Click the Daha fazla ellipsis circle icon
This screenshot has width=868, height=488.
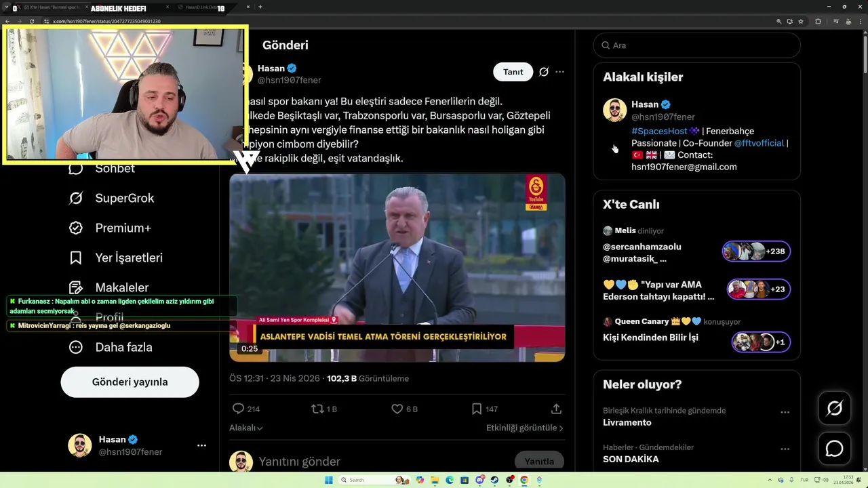76,347
